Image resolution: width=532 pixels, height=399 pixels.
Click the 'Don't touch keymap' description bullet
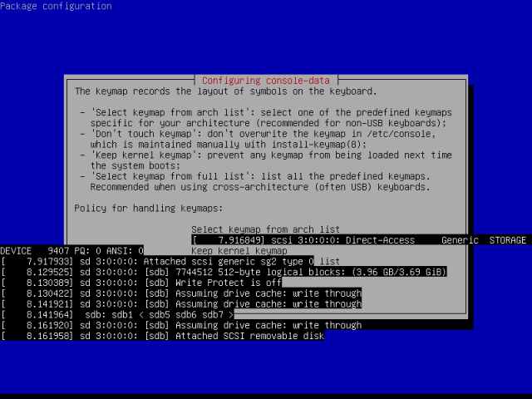pos(258,139)
